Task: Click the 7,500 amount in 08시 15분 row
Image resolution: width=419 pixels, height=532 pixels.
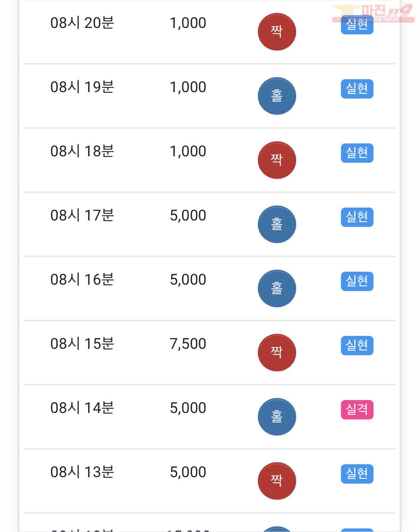Action: (x=188, y=344)
